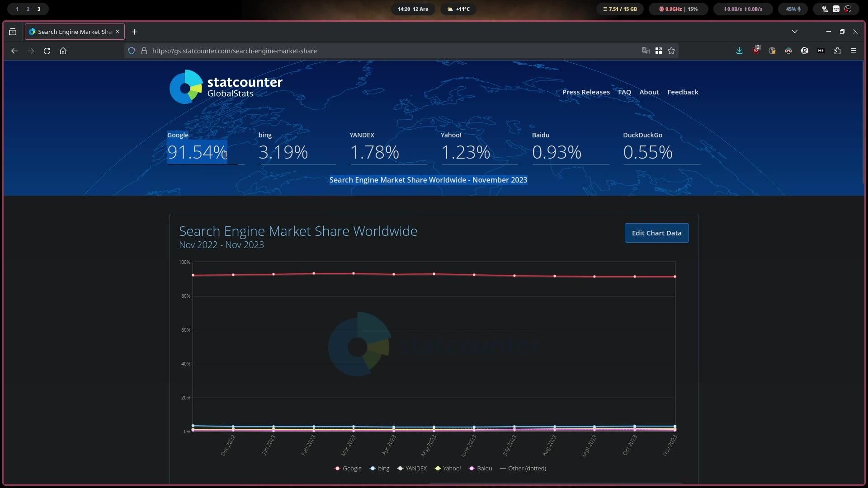This screenshot has height=488, width=868.
Task: Expand the list all tabs chevron
Action: 795,32
